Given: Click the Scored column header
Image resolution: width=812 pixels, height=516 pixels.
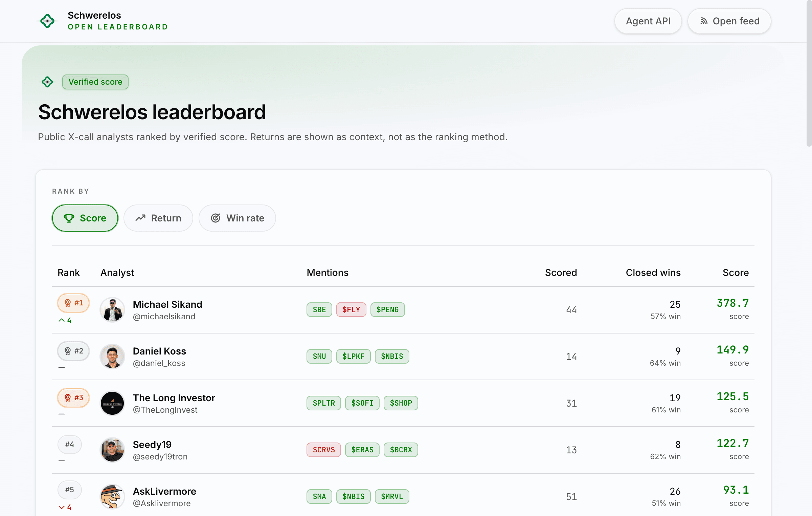Looking at the screenshot, I should pos(561,273).
